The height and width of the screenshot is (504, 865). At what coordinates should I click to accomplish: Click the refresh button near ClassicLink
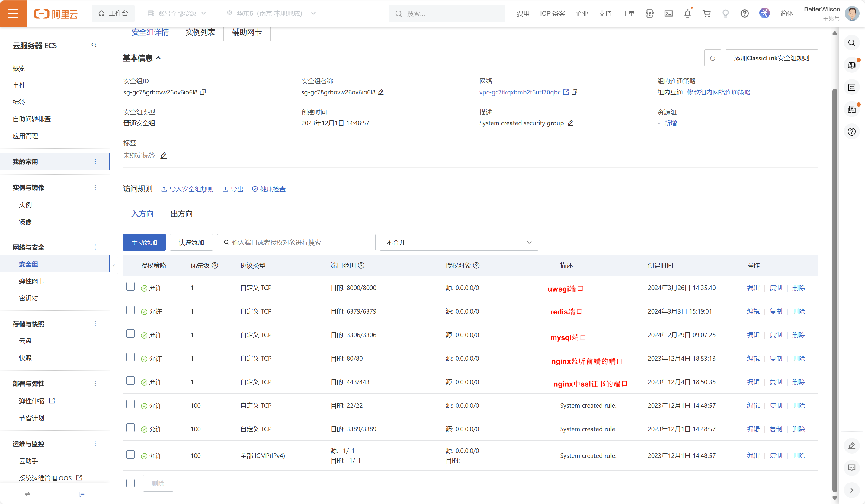(712, 58)
